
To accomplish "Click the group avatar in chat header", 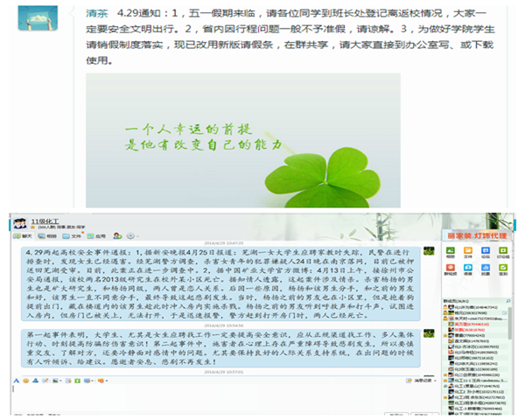I will 18,220.
